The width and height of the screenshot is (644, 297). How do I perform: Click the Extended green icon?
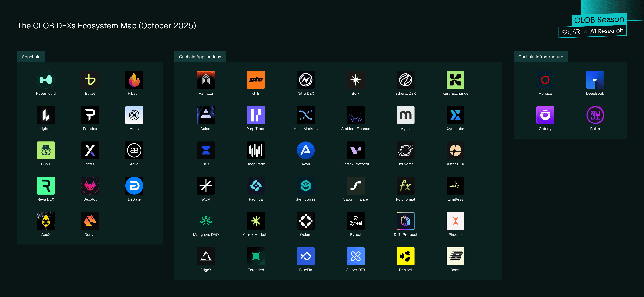point(256,256)
